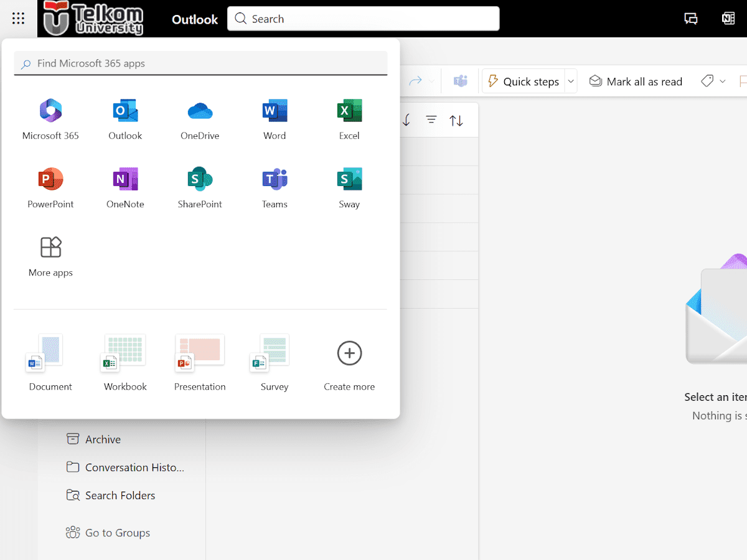
Task: Launch SharePoint from the apps panel
Action: 200,180
